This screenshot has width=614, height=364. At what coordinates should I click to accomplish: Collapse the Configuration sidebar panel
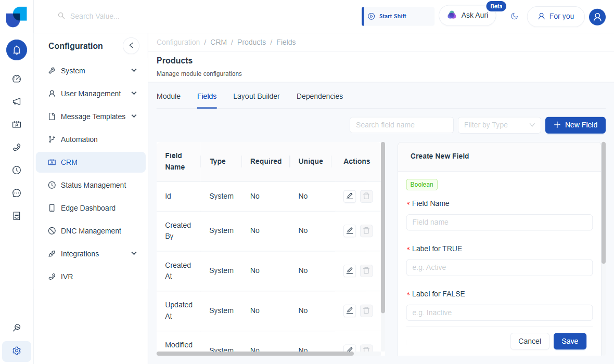131,45
